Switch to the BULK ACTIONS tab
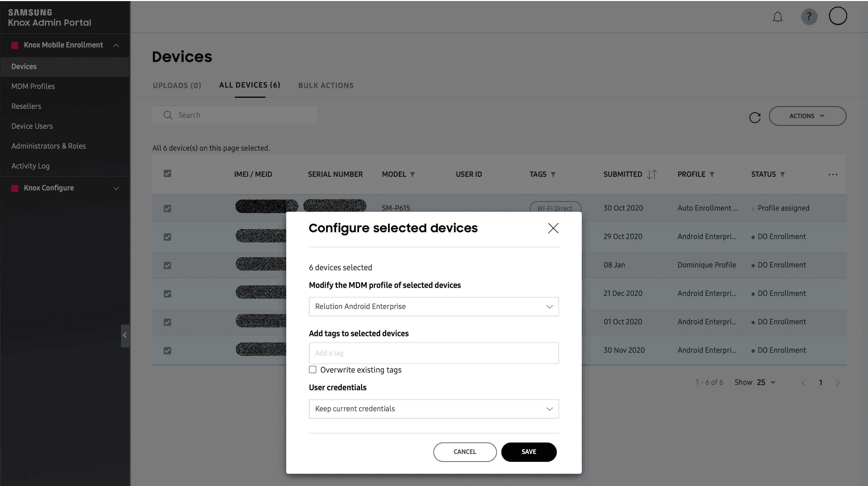The width and height of the screenshot is (868, 486). (325, 85)
